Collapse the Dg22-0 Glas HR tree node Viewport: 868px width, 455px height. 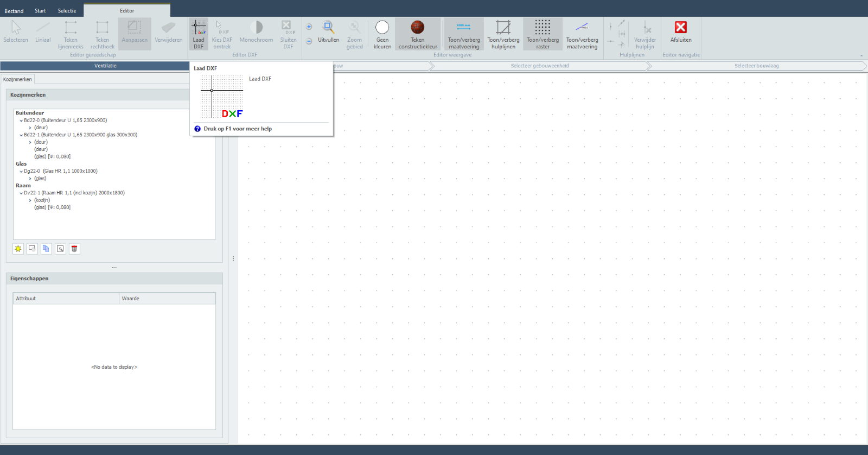click(x=21, y=172)
